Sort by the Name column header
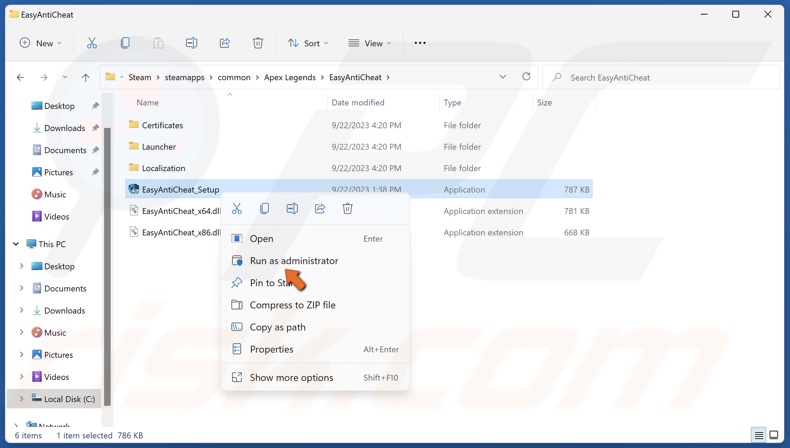790x448 pixels. click(x=148, y=103)
